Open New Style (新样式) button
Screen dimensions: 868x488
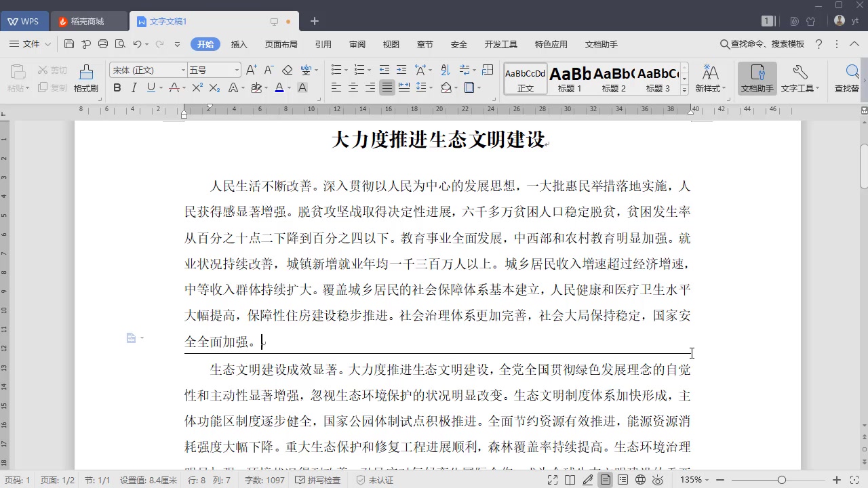point(711,79)
